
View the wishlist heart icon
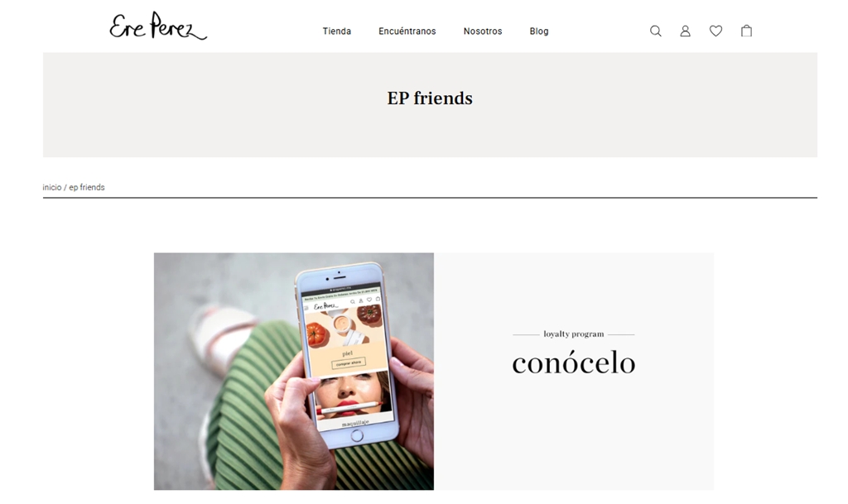coord(715,31)
